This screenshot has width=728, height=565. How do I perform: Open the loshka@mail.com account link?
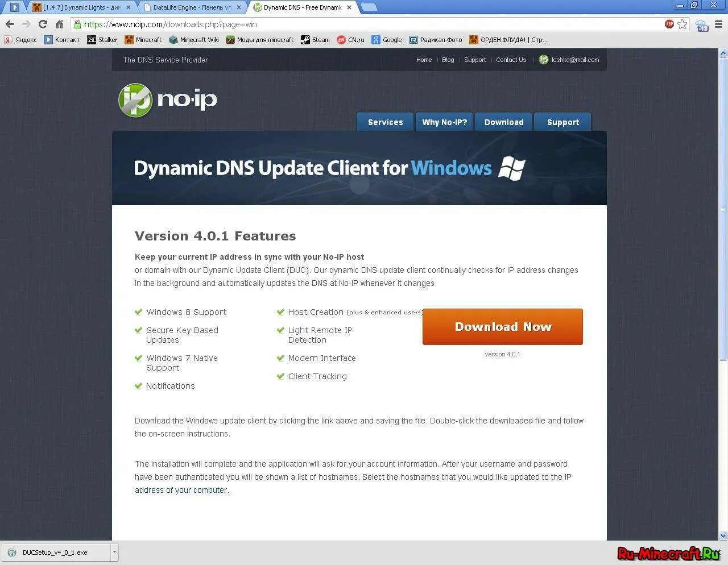[569, 60]
